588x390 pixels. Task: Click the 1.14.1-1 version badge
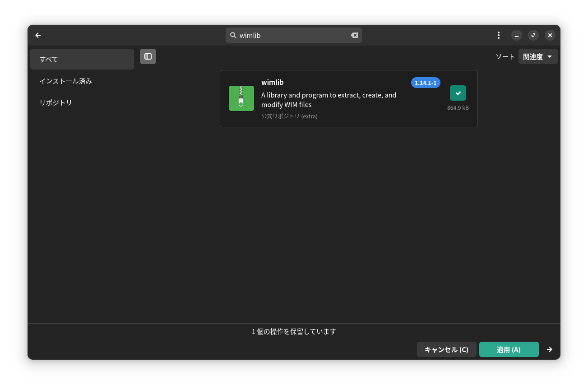coord(425,83)
